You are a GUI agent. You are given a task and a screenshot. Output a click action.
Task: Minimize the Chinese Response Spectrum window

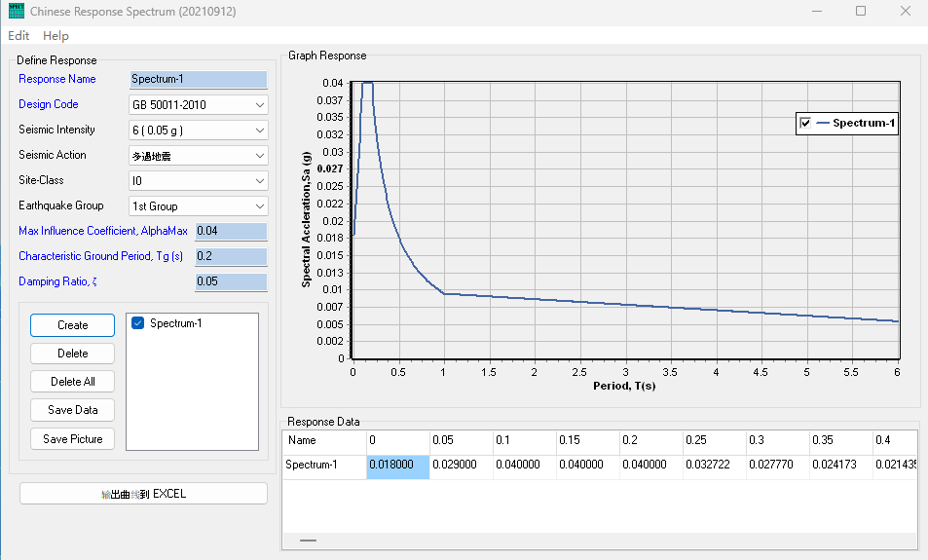817,12
